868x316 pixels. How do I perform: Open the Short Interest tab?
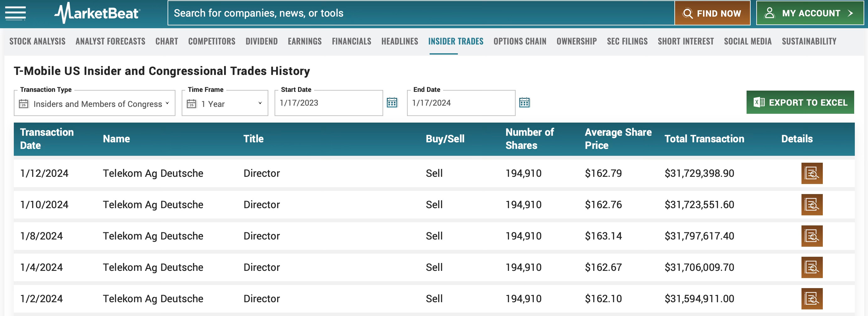pos(686,41)
